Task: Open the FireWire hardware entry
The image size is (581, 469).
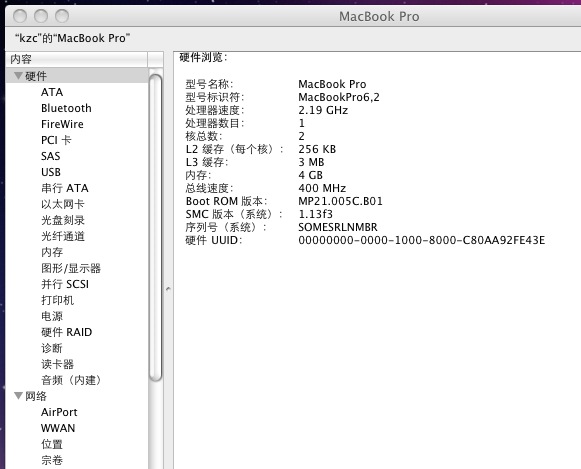Action: tap(62, 124)
